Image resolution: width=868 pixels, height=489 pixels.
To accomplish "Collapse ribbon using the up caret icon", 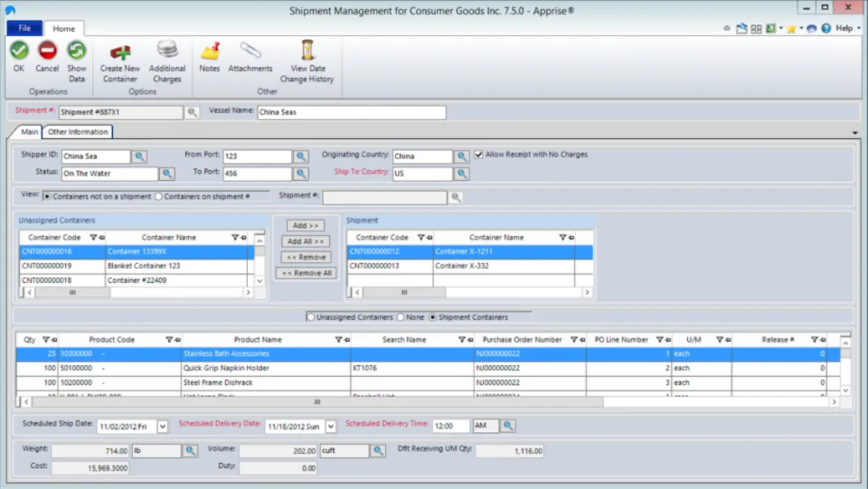I will click(x=727, y=28).
